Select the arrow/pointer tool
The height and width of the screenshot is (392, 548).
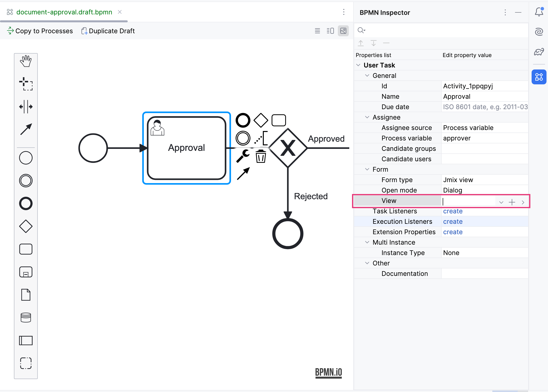(x=26, y=128)
